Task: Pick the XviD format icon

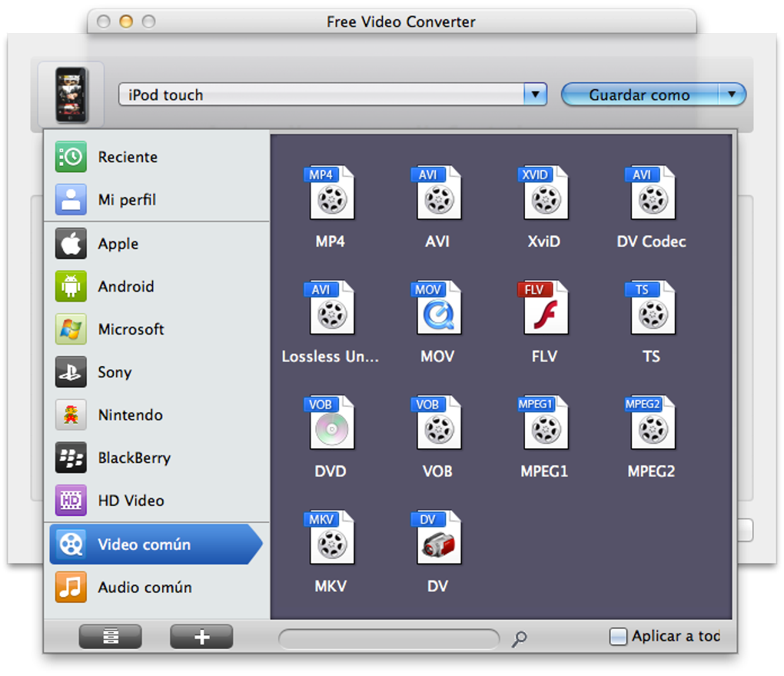Action: click(543, 192)
